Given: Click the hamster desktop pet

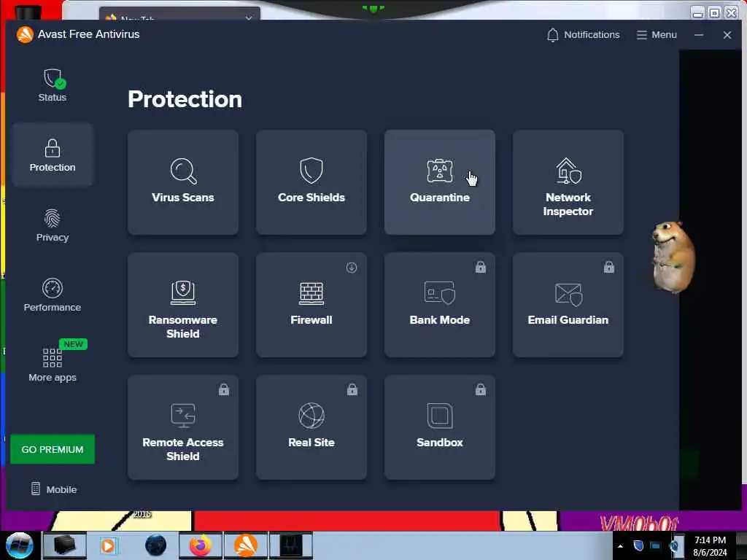Looking at the screenshot, I should (672, 256).
